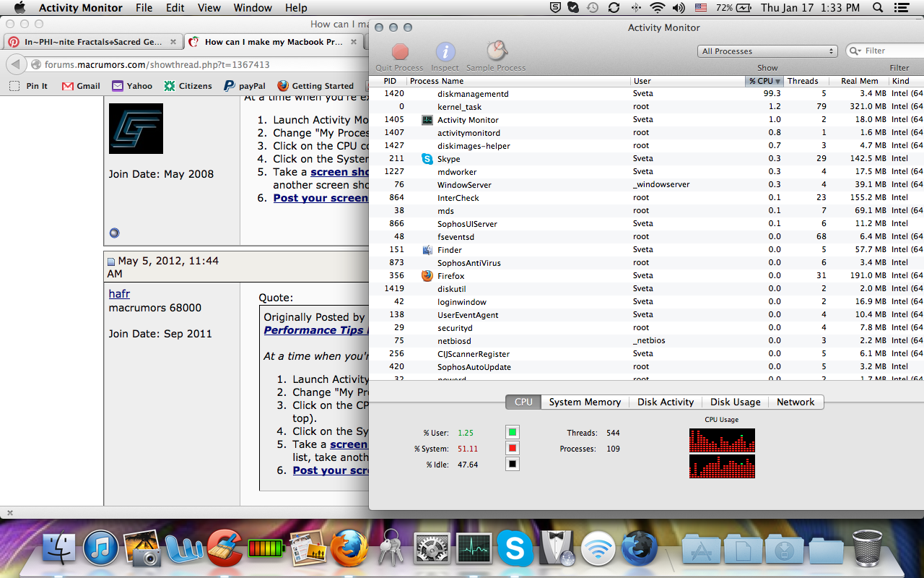Click the % System red color swatch
Image resolution: width=924 pixels, height=578 pixels.
click(x=513, y=448)
